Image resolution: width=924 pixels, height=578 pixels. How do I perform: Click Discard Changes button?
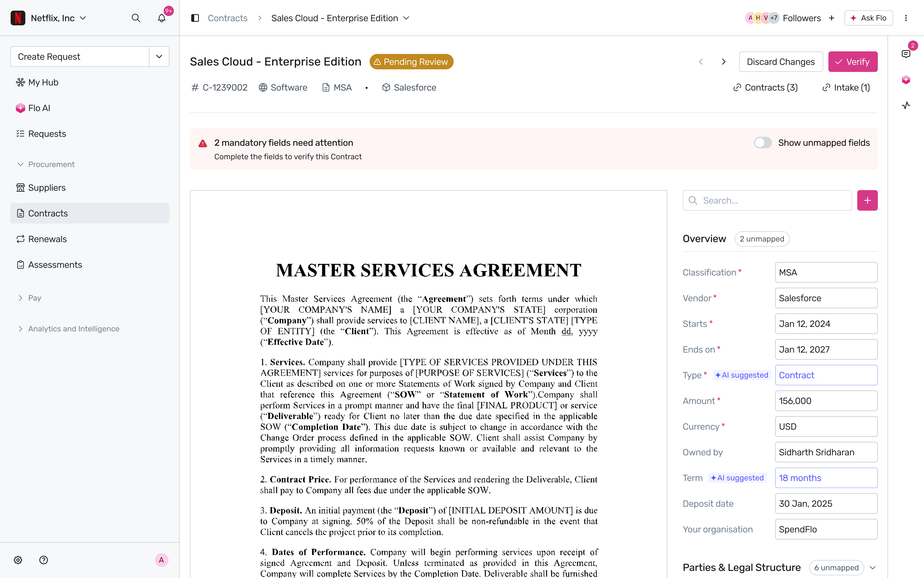pyautogui.click(x=781, y=62)
